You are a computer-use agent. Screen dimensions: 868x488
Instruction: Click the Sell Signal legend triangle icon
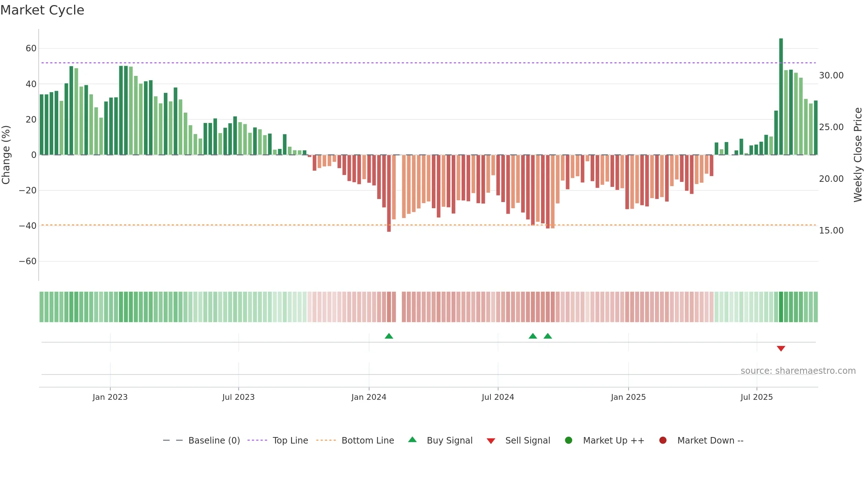tap(491, 441)
